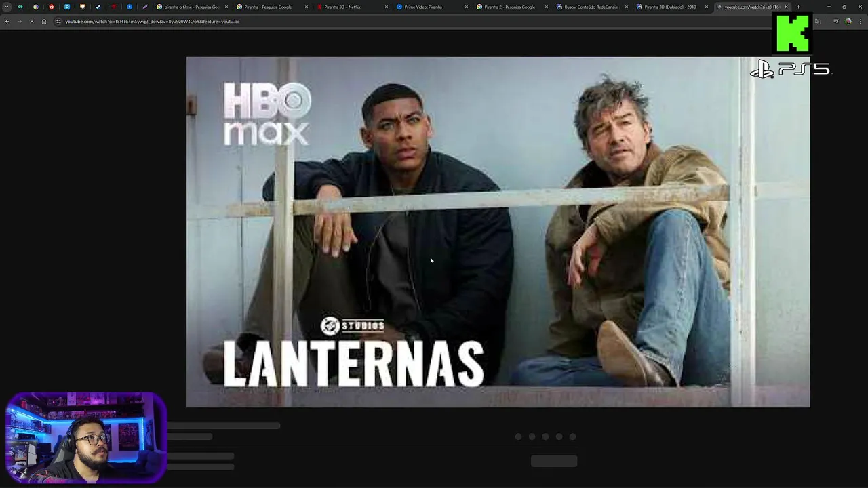Select the pinned Reddit tab icon
Image resolution: width=868 pixels, height=488 pixels.
(52, 7)
